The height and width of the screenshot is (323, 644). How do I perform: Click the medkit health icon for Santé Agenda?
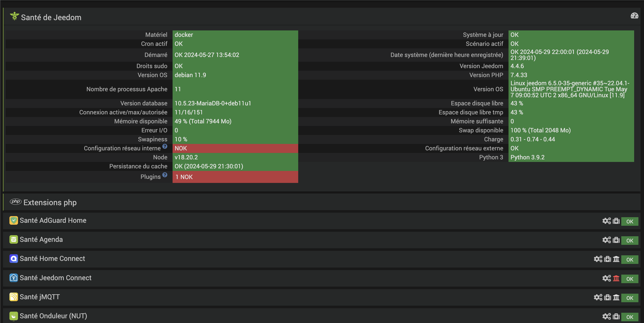(616, 240)
